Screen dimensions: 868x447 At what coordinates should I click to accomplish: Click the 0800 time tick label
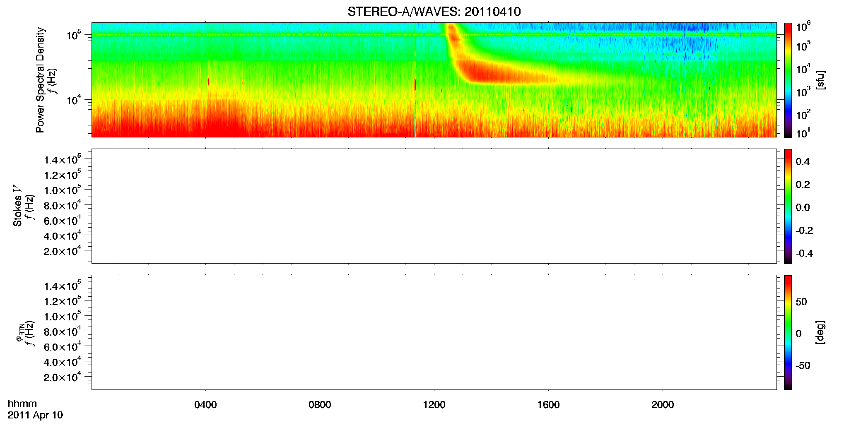point(320,405)
